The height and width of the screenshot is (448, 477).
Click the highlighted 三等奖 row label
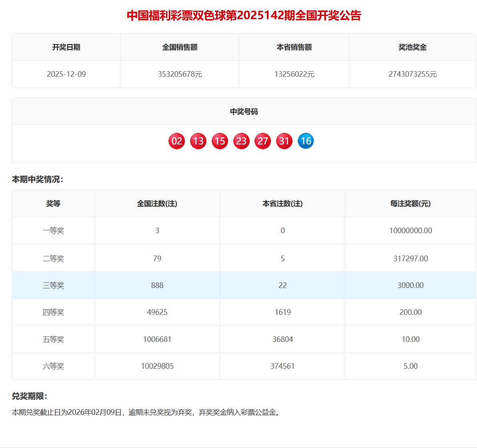click(x=53, y=285)
